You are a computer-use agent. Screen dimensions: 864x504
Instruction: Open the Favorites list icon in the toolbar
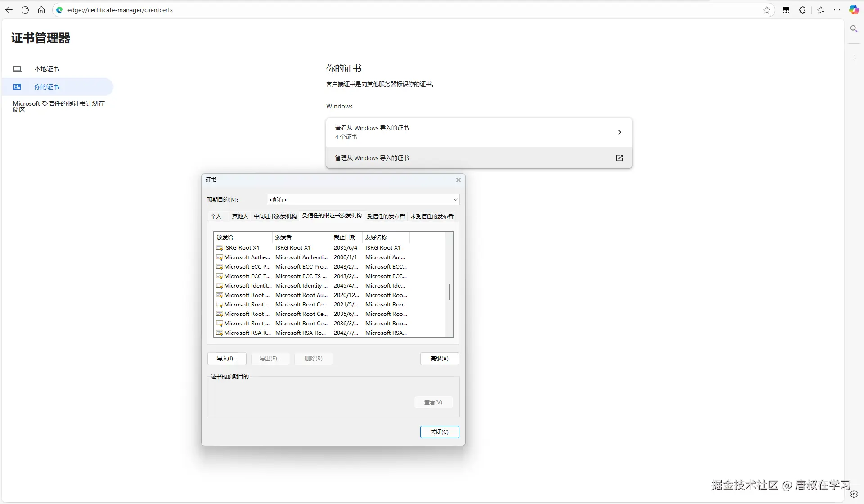821,10
